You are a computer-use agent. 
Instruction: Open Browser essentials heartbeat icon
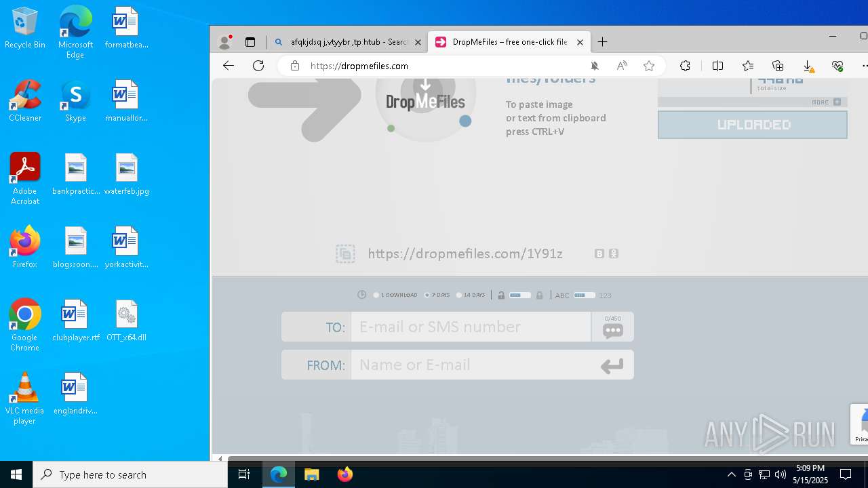tap(837, 66)
